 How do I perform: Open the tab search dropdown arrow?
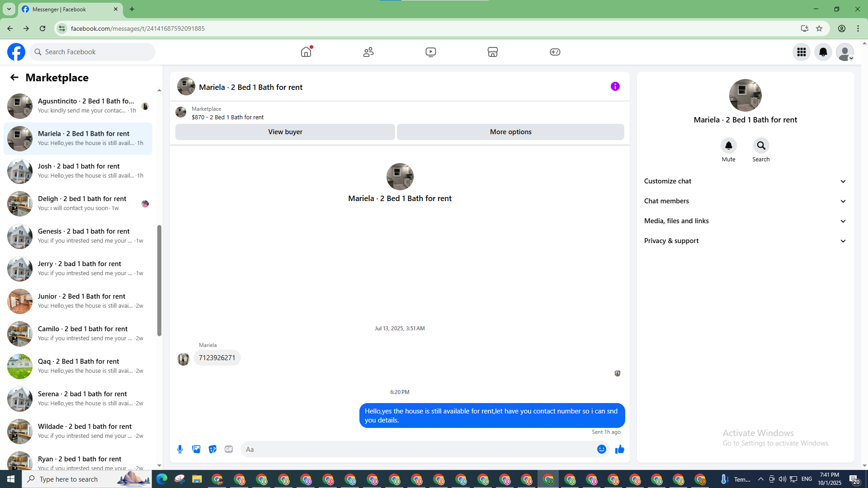pyautogui.click(x=9, y=9)
